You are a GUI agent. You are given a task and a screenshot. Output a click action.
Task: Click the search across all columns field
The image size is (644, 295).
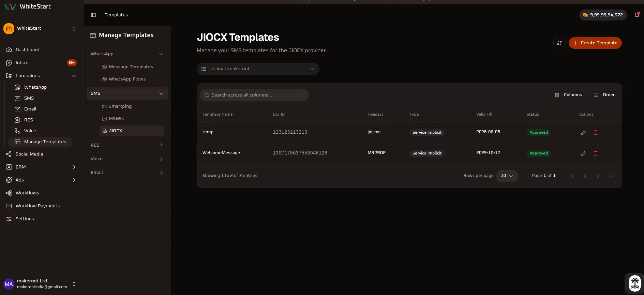click(254, 95)
